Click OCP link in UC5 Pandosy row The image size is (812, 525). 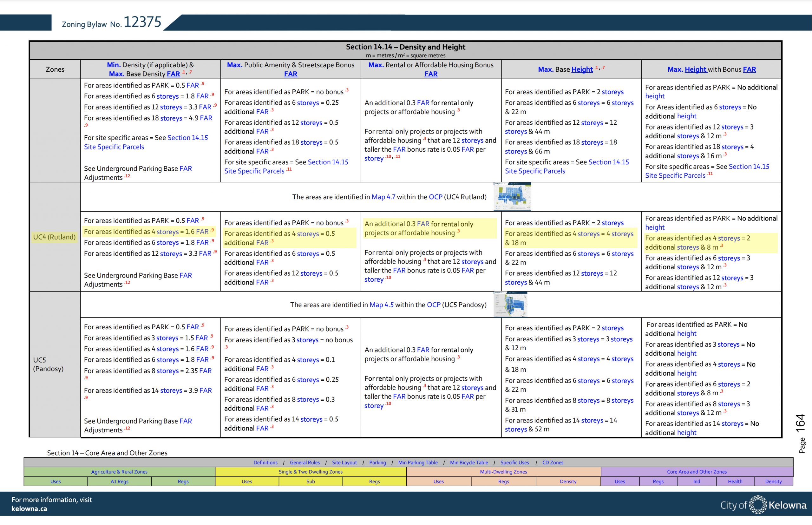pos(434,305)
